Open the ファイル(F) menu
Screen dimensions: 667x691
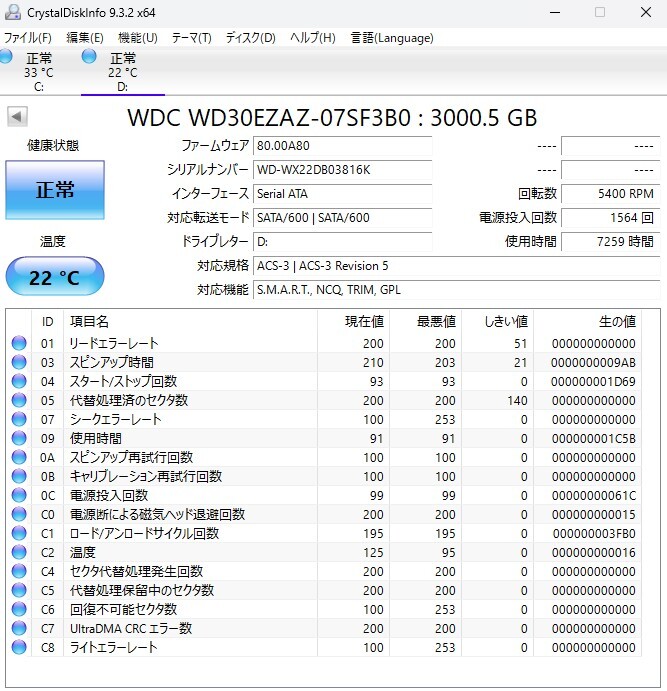pyautogui.click(x=27, y=38)
